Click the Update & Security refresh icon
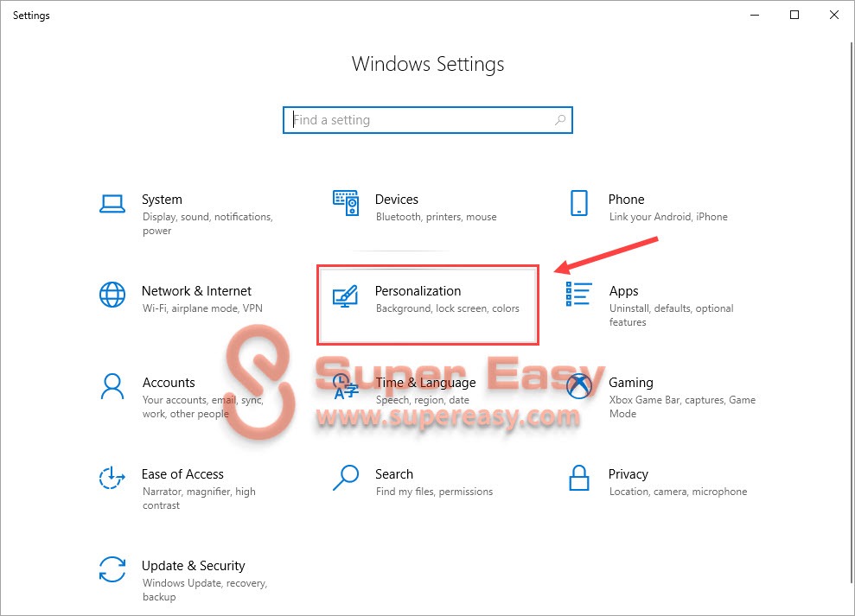The image size is (855, 616). [x=112, y=569]
